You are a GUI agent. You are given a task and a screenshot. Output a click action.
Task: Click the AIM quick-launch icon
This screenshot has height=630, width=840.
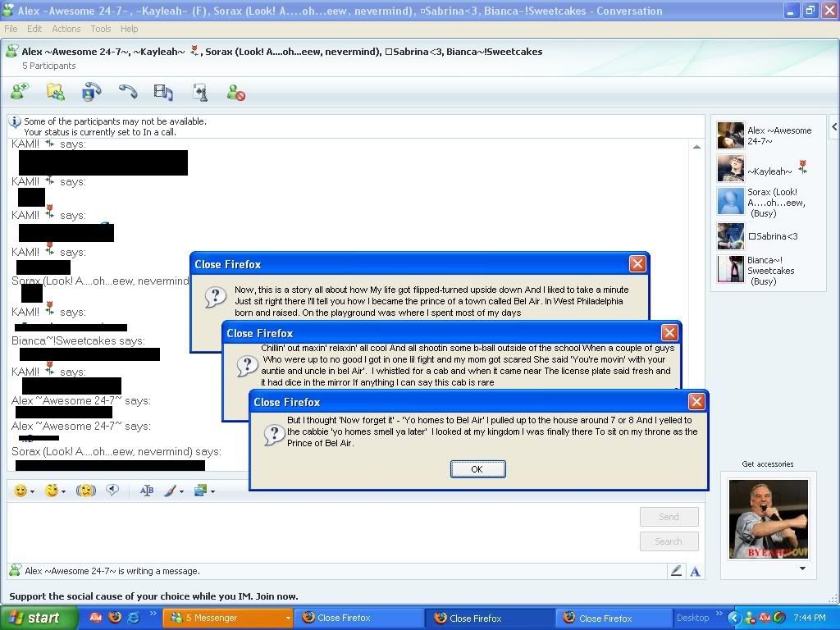point(96,617)
